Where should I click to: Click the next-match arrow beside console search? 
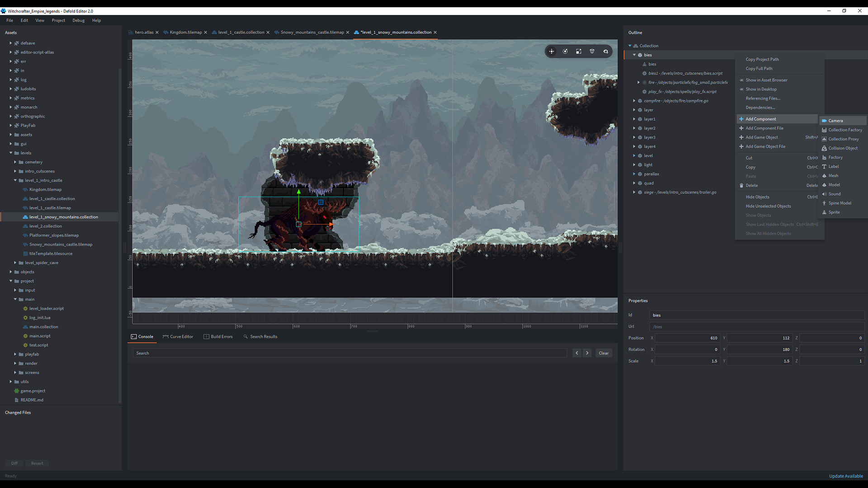587,353
